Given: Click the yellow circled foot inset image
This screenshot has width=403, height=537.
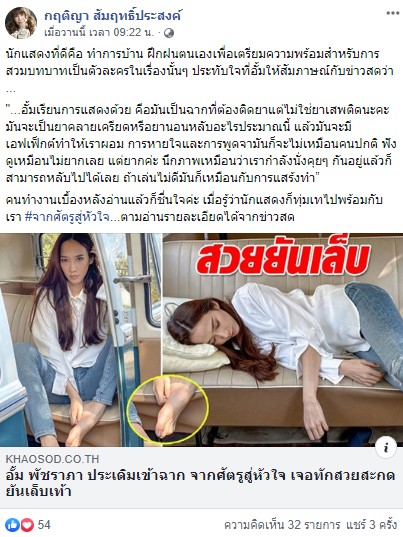Looking at the screenshot, I should coord(167,408).
